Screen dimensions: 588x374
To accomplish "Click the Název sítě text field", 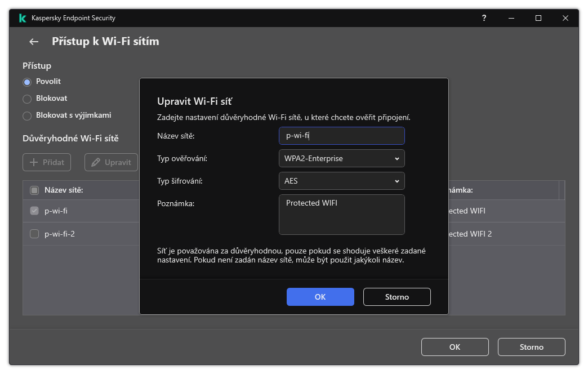I will pyautogui.click(x=341, y=136).
